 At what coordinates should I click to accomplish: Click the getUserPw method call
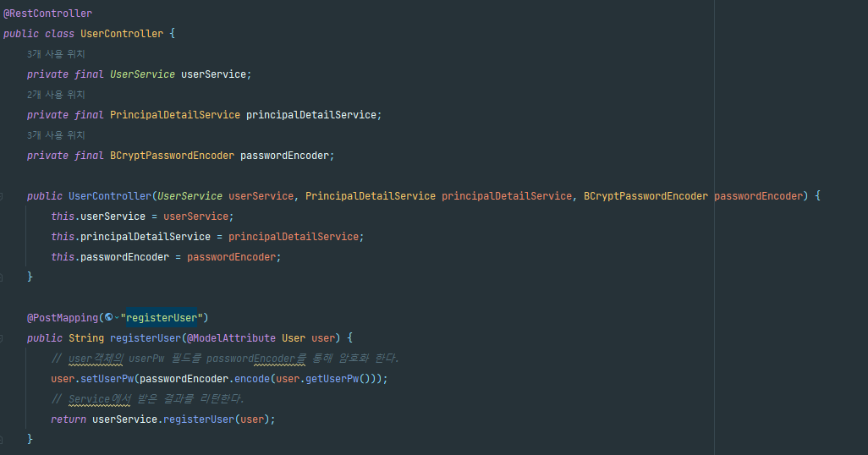(x=332, y=379)
